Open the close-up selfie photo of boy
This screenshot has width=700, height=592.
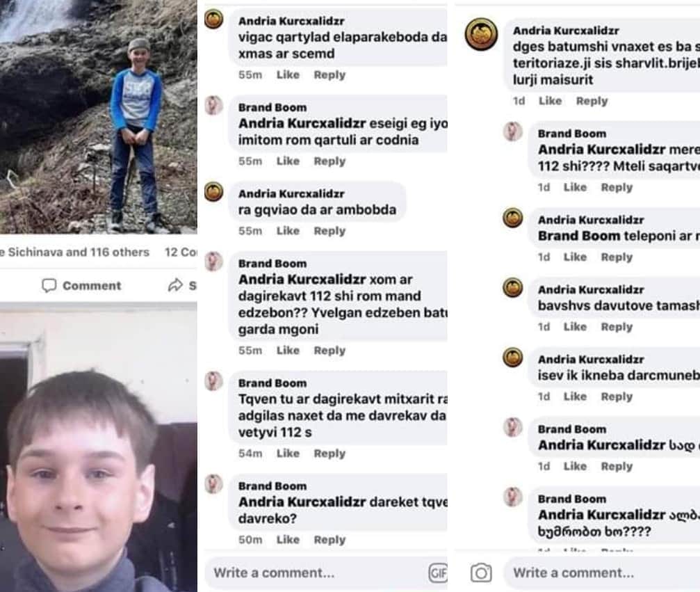click(x=98, y=449)
